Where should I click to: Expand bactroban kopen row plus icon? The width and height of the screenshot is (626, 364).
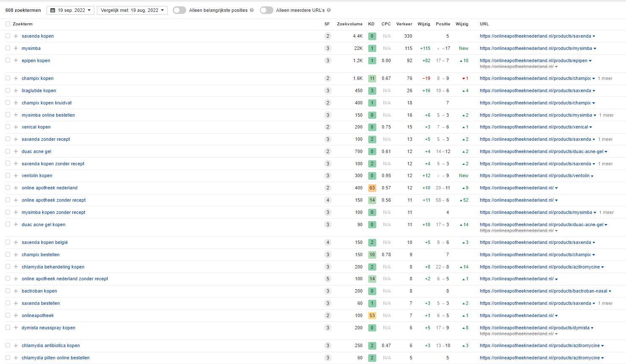(16, 291)
